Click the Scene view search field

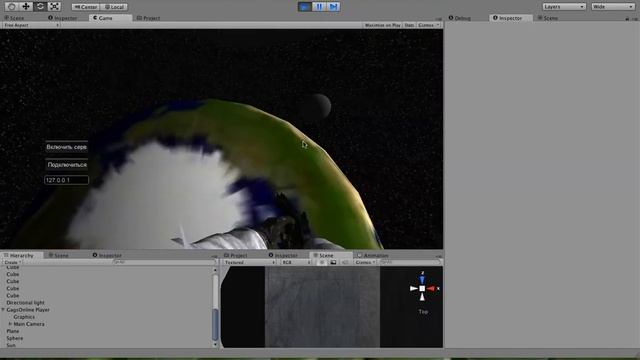tap(410, 262)
